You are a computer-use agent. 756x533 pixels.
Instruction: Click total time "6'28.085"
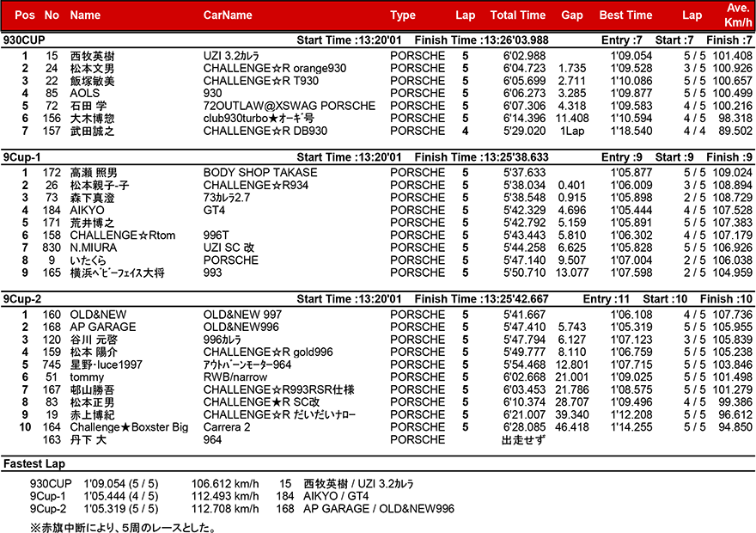525,427
